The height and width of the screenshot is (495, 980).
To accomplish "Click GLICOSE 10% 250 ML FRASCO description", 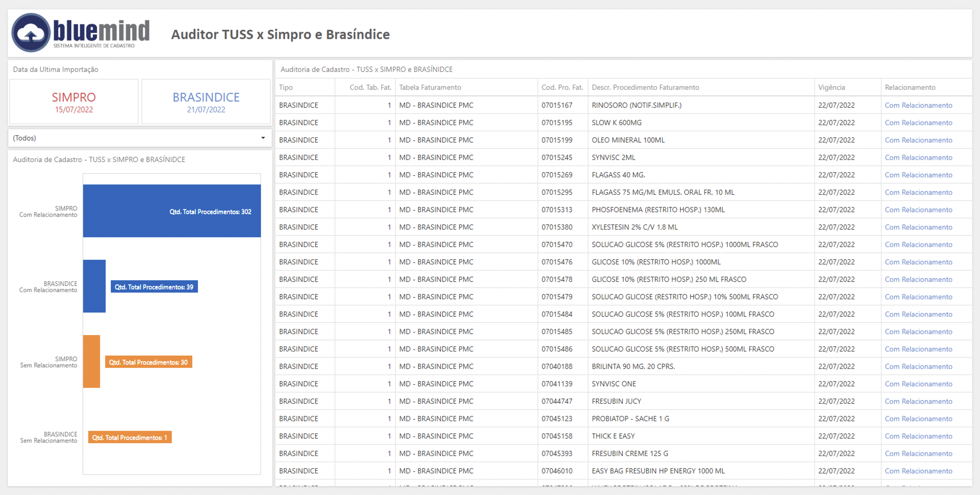I will (x=669, y=279).
